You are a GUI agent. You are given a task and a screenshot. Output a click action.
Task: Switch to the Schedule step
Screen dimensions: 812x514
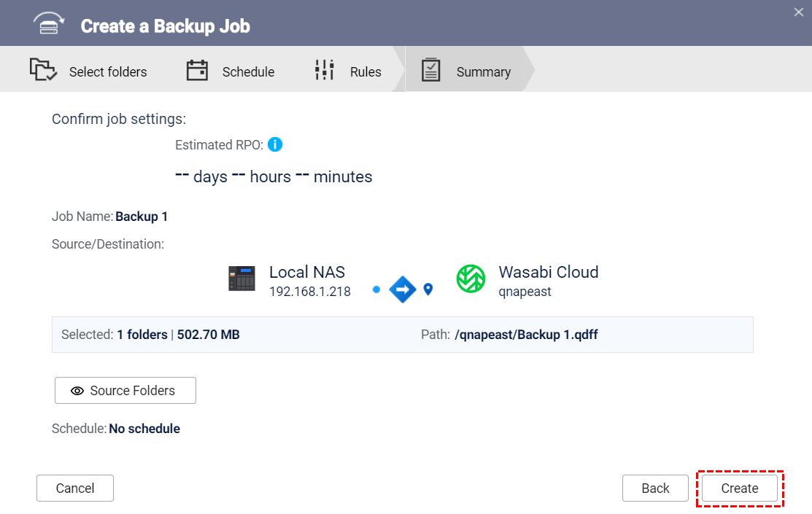(x=248, y=72)
